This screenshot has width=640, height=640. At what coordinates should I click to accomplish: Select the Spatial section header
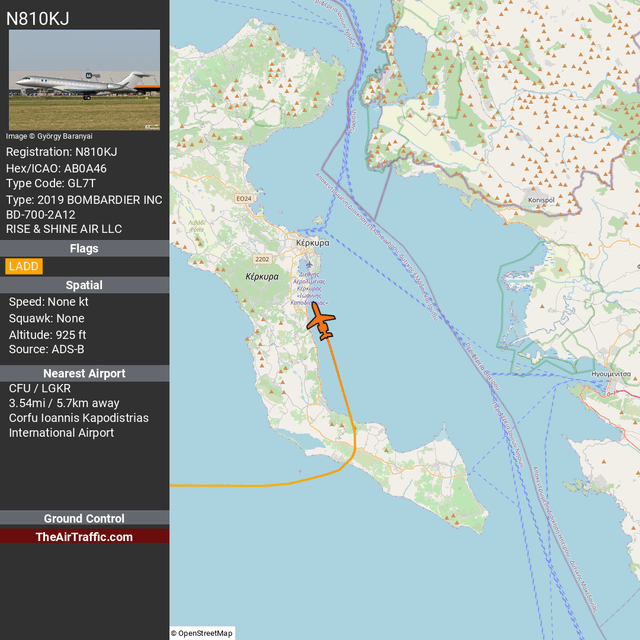(x=84, y=285)
